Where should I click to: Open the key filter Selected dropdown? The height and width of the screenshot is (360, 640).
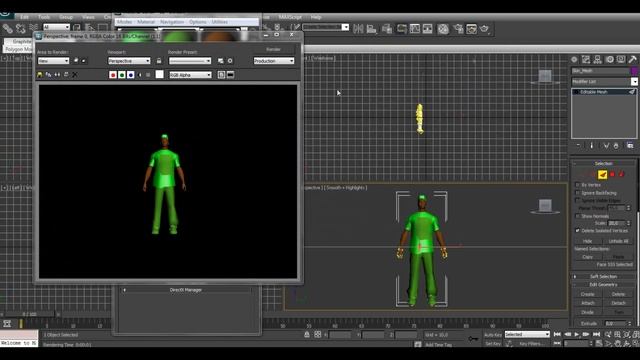point(527,334)
